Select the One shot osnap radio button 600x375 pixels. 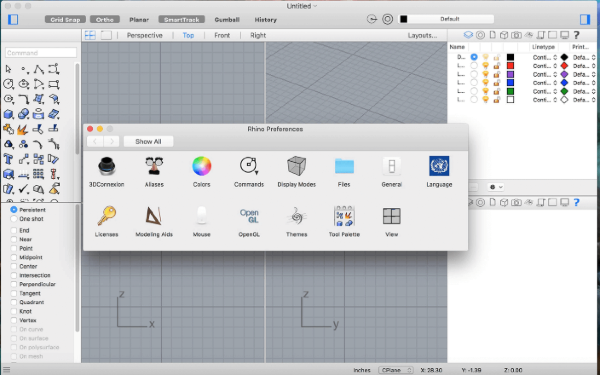(14, 219)
